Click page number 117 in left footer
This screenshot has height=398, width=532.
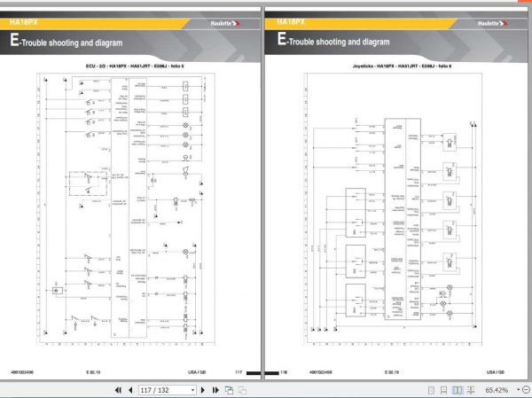(x=239, y=372)
